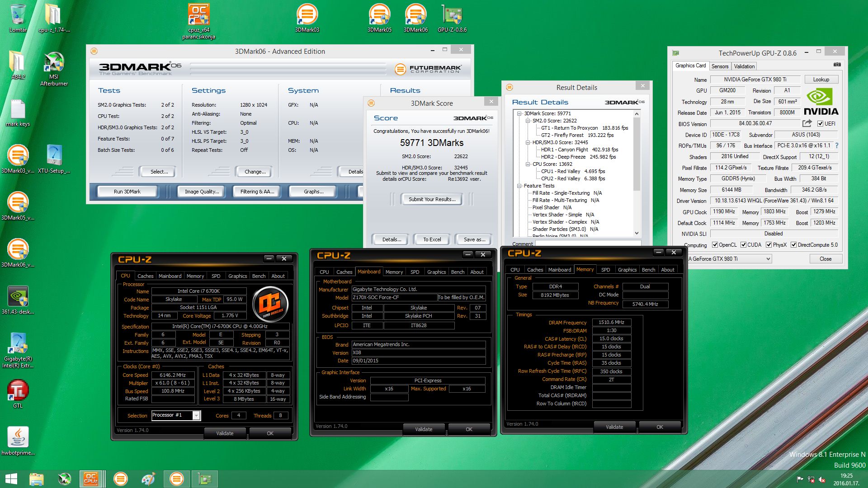Click the GPU-Z BIOS export share icon
868x488 pixels.
(807, 123)
